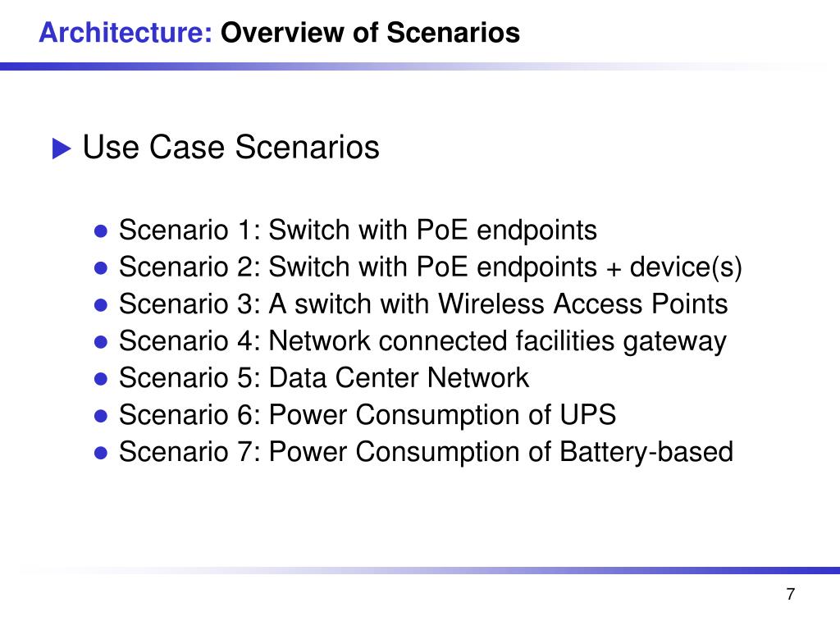The width and height of the screenshot is (840, 630).
Task: Click the blue triangle bullet before Use Case Scenarios
Action: point(62,149)
